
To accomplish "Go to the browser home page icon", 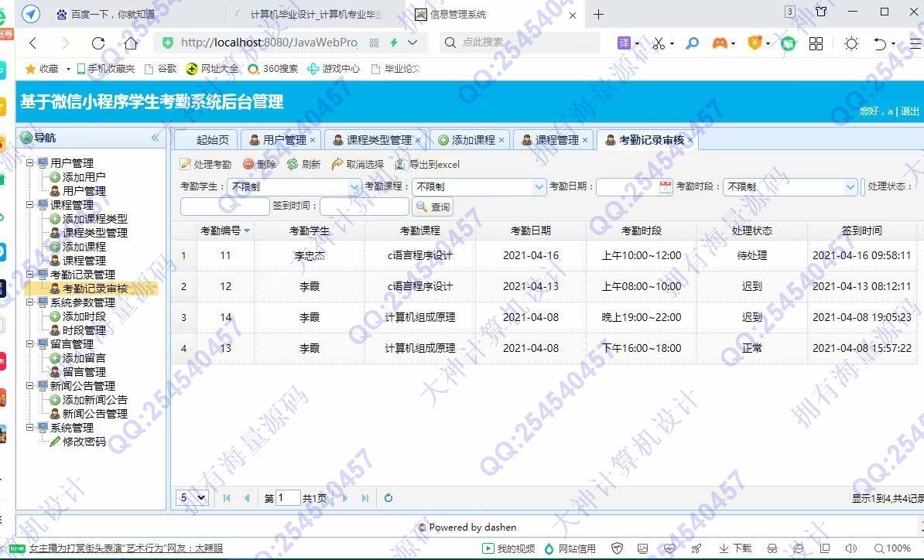I will 131,43.
